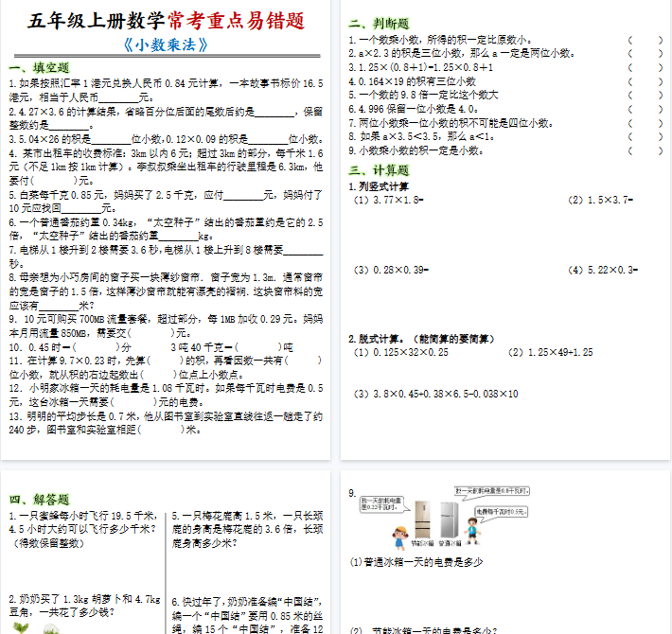Click the boy's speech bubble about 电费 0.5元
This screenshot has height=634, width=672.
500,511
